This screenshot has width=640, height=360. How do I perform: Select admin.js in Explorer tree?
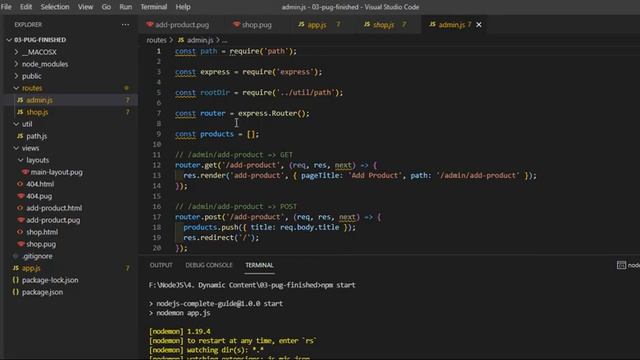pyautogui.click(x=39, y=100)
